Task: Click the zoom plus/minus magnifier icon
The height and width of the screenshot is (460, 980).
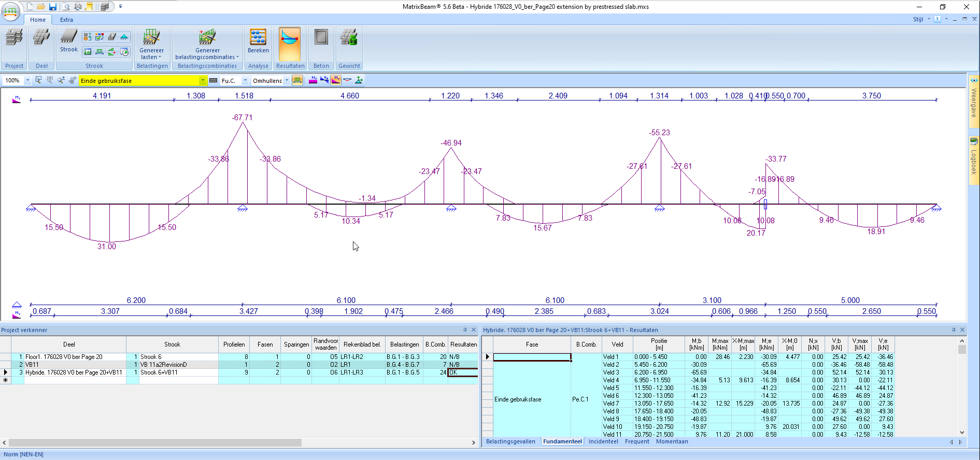Action: pyautogui.click(x=61, y=80)
